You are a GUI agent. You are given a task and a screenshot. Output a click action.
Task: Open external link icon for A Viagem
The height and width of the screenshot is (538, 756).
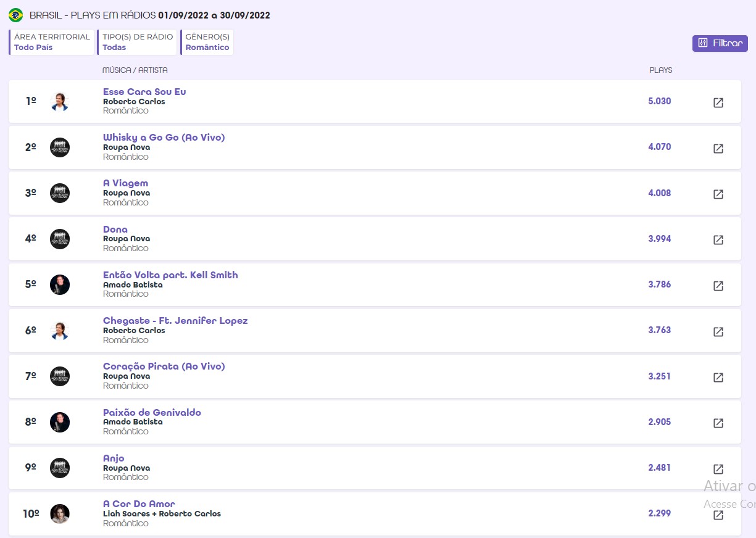718,194
